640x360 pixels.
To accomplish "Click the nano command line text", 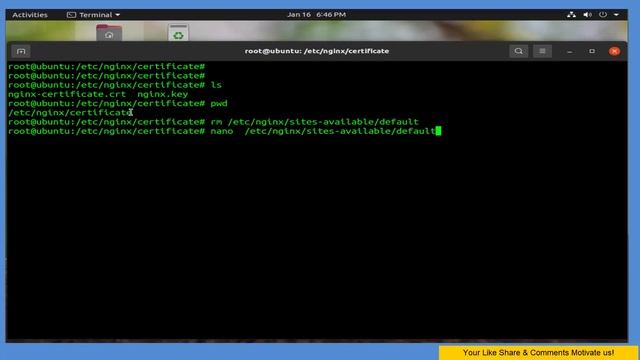I will [322, 131].
